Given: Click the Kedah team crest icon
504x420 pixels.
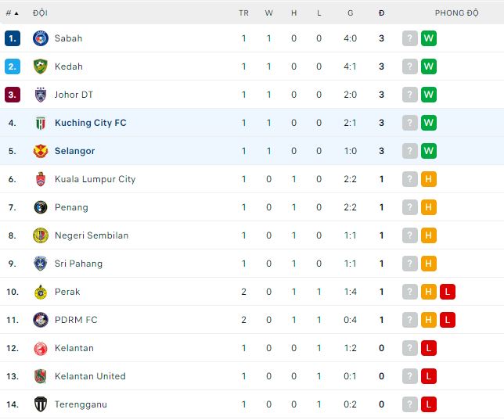Looking at the screenshot, I should [41, 66].
